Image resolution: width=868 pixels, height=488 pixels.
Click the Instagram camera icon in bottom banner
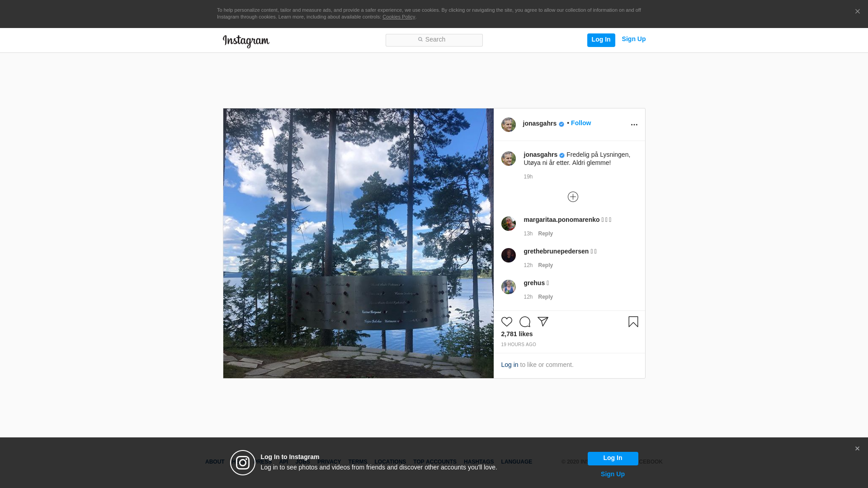[243, 463]
